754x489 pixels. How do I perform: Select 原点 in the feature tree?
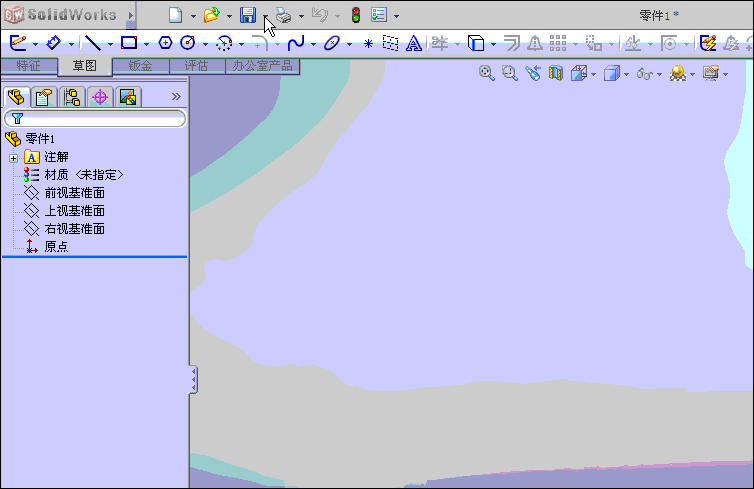click(56, 247)
